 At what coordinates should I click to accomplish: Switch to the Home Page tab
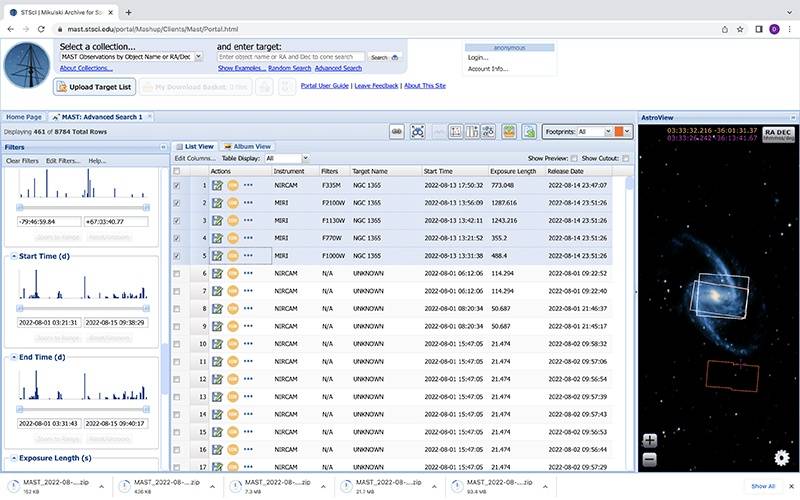pos(23,117)
